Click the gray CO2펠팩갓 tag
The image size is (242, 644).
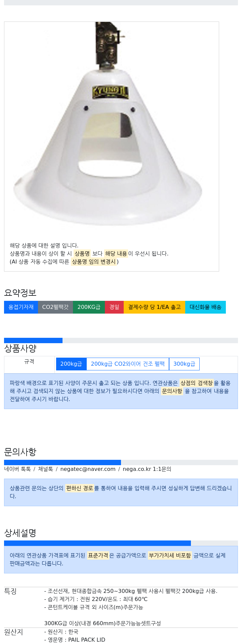pos(55,307)
